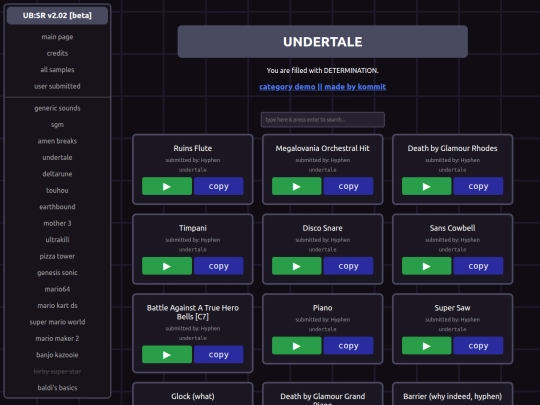This screenshot has height=405, width=540.
Task: Select the undertale category in sidebar
Action: [57, 157]
